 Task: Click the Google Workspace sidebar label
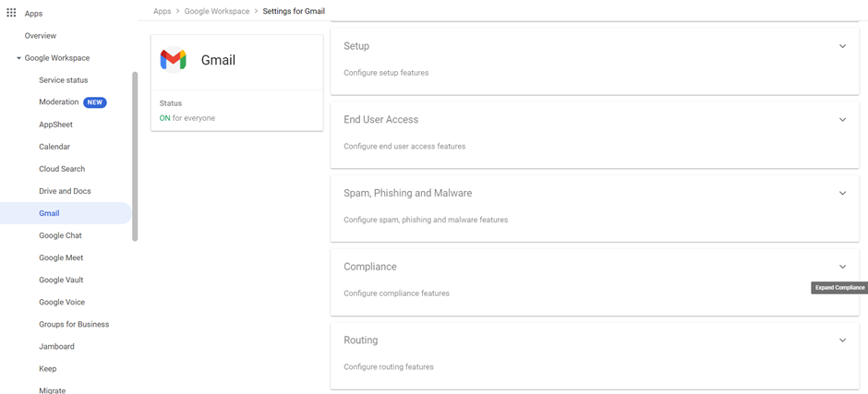coord(57,57)
